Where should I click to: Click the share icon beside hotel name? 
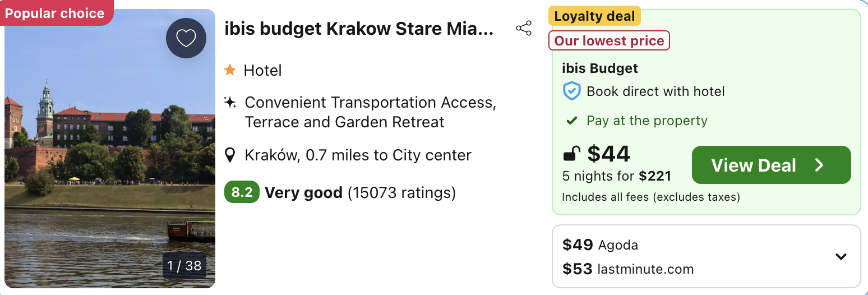tap(524, 29)
